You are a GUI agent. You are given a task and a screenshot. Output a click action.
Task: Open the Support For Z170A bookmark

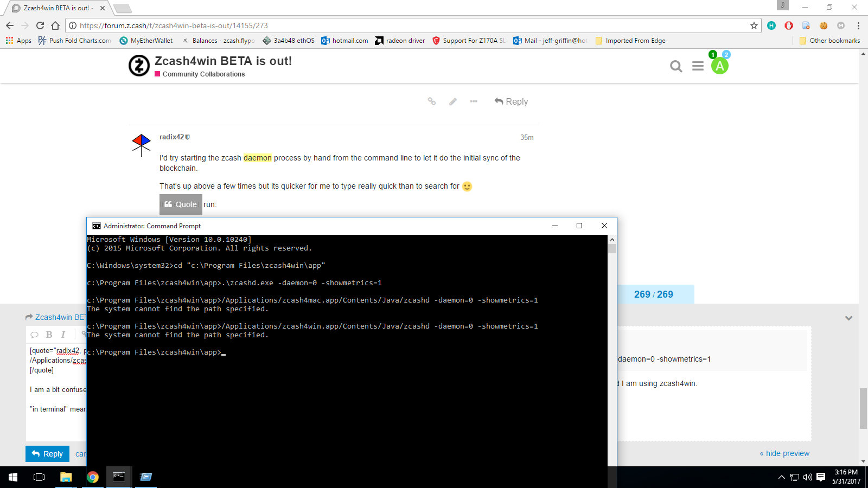pos(469,41)
